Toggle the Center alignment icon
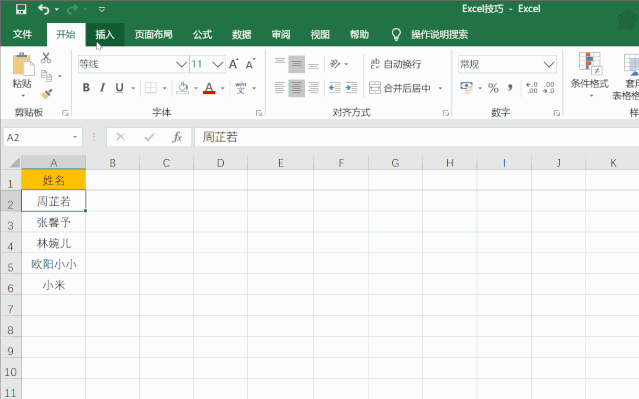Screen dimensions: 639x399 [x=297, y=88]
